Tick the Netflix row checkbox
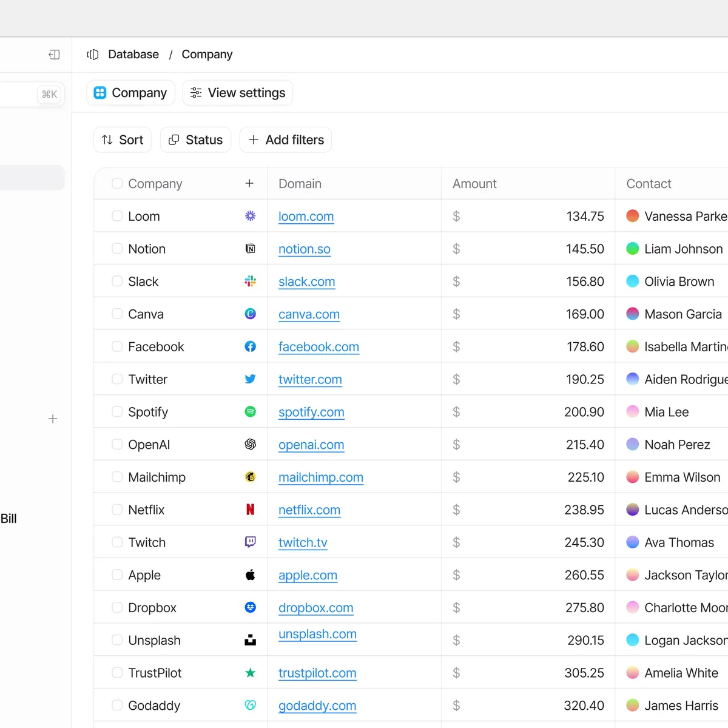 pyautogui.click(x=117, y=510)
